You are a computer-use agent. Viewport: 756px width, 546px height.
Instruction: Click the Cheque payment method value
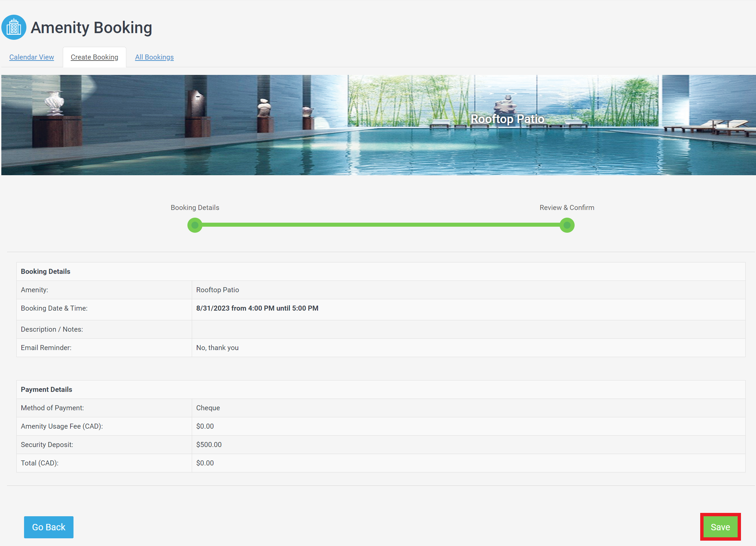coord(208,408)
